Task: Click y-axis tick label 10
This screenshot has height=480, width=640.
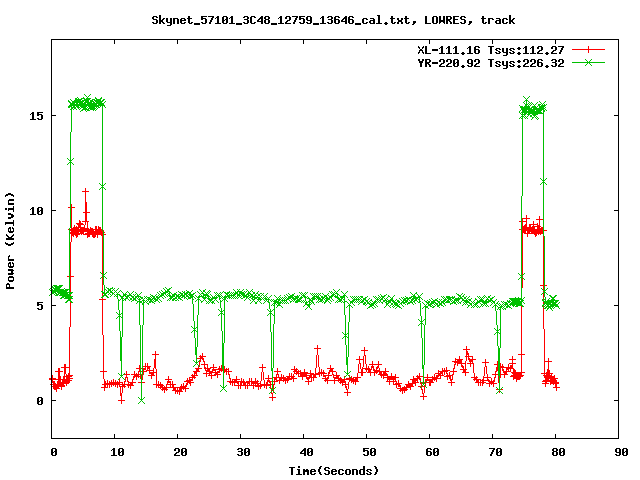Action: [x=36, y=211]
